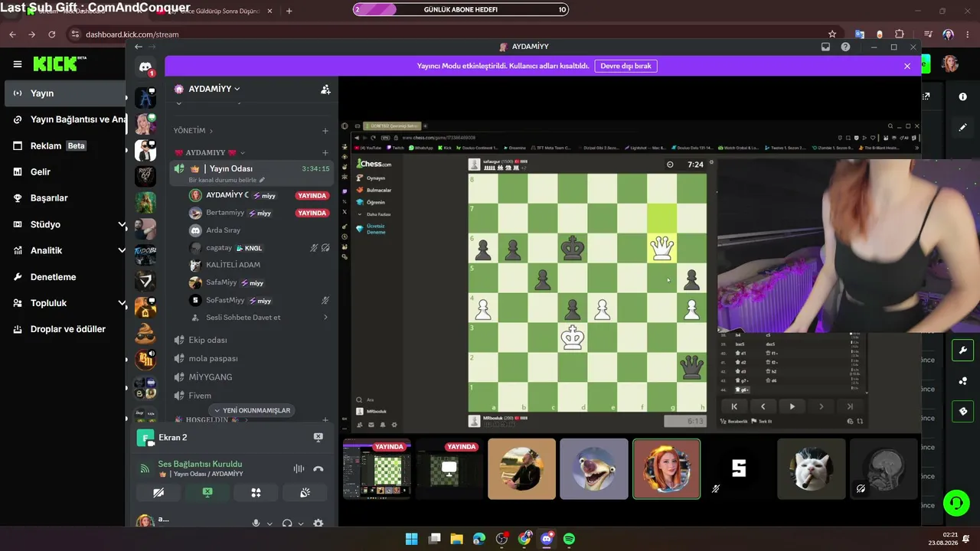
Task: Toggle Discord camera on or off
Action: 158,493
